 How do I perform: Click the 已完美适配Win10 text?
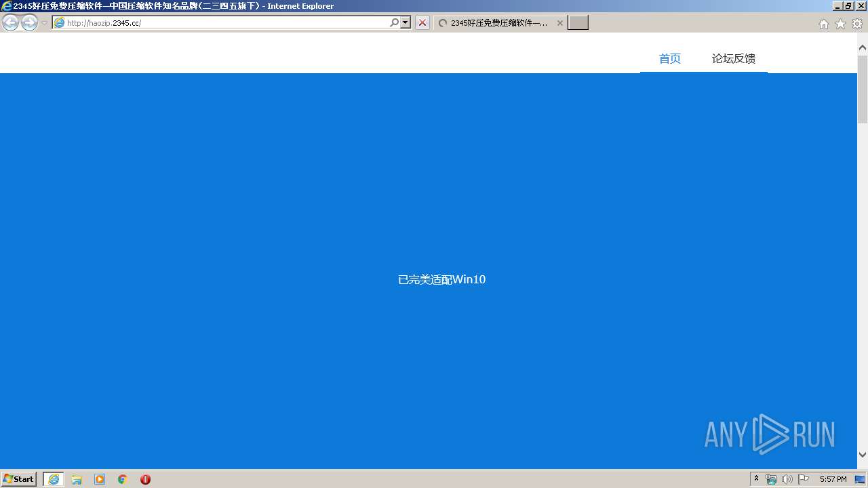(441, 279)
